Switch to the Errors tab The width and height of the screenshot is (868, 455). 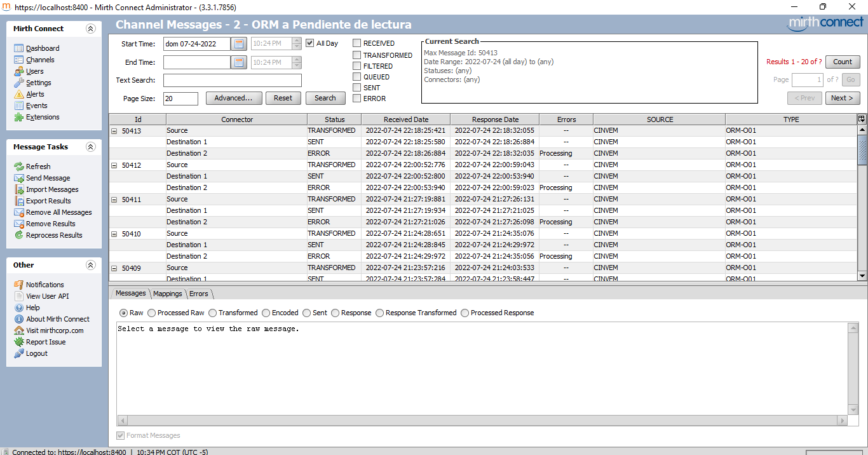pyautogui.click(x=199, y=294)
